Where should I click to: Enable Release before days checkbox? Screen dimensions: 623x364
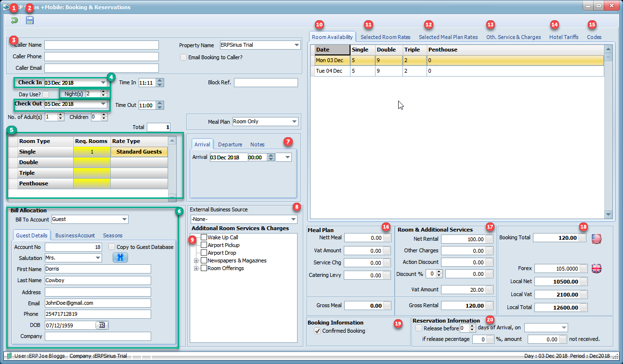tap(419, 328)
